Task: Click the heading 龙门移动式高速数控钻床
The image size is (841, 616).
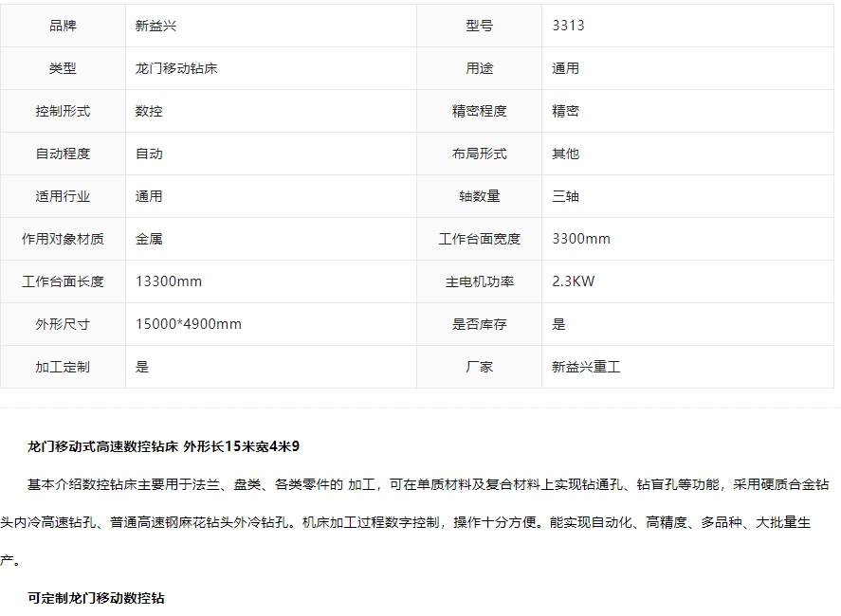Action: tap(104, 445)
